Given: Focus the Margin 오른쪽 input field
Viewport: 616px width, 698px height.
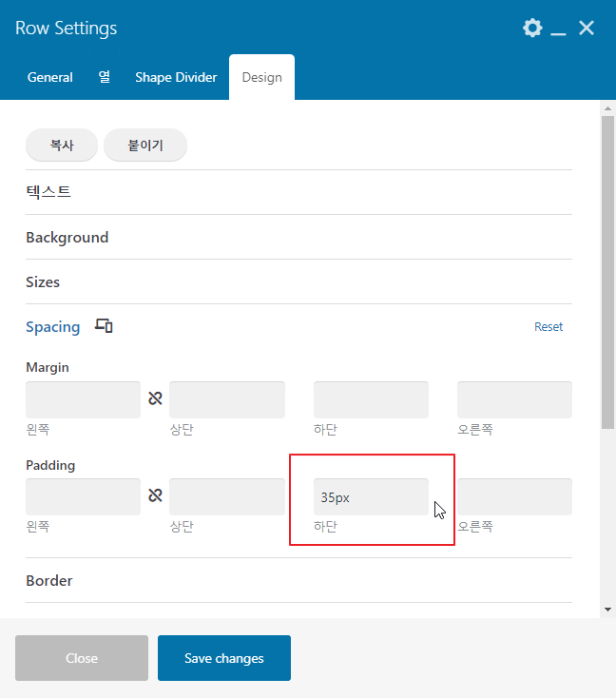Looking at the screenshot, I should click(514, 399).
